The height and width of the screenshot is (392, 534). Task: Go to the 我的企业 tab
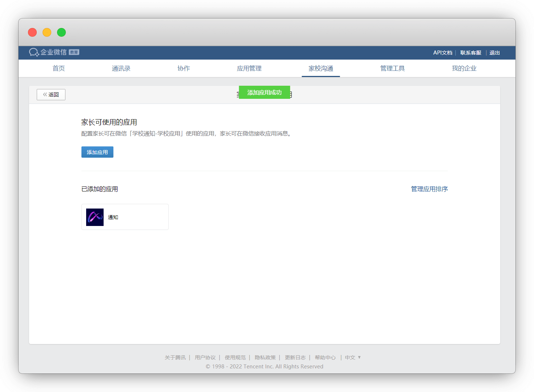click(464, 68)
